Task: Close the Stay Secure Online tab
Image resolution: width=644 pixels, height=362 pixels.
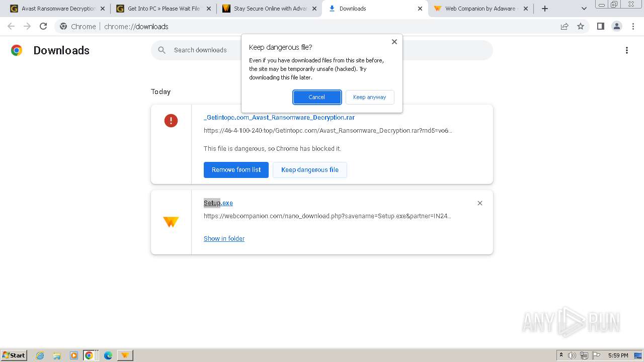Action: [314, 9]
